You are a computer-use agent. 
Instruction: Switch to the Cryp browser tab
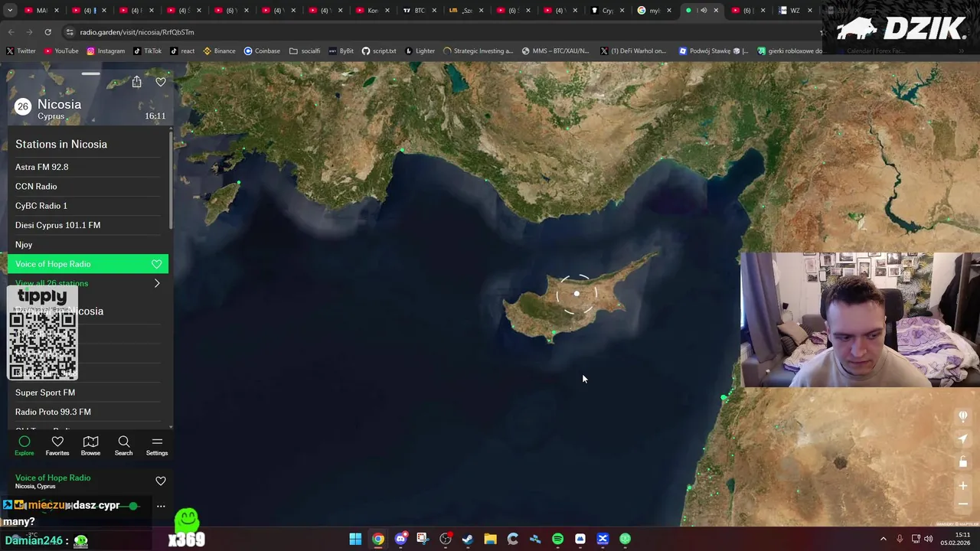coord(606,11)
